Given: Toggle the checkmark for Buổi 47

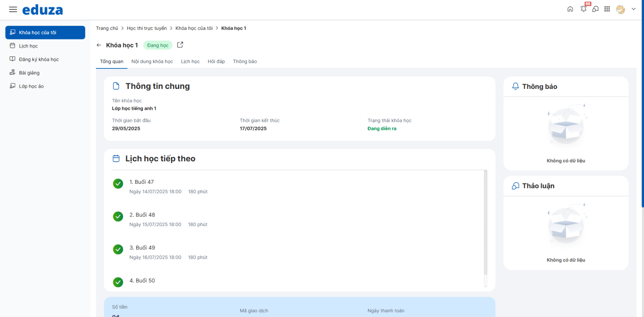Looking at the screenshot, I should click(x=118, y=184).
